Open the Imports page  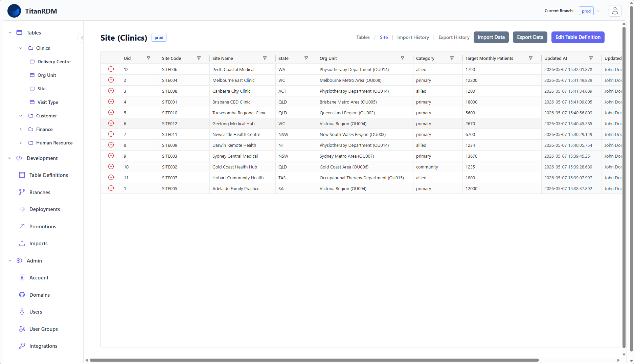coord(33,243)
